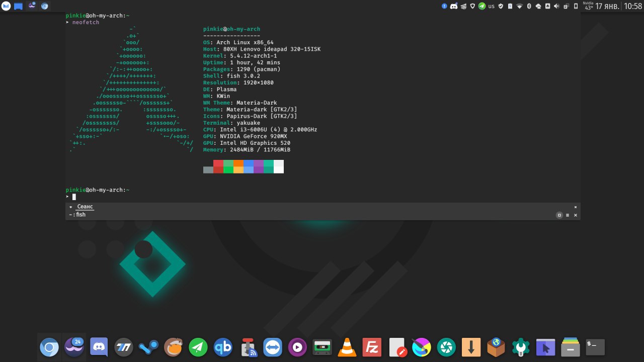Viewport: 644px width, 362px height.
Task: Click the red color block in neofetch output
Action: click(218, 166)
